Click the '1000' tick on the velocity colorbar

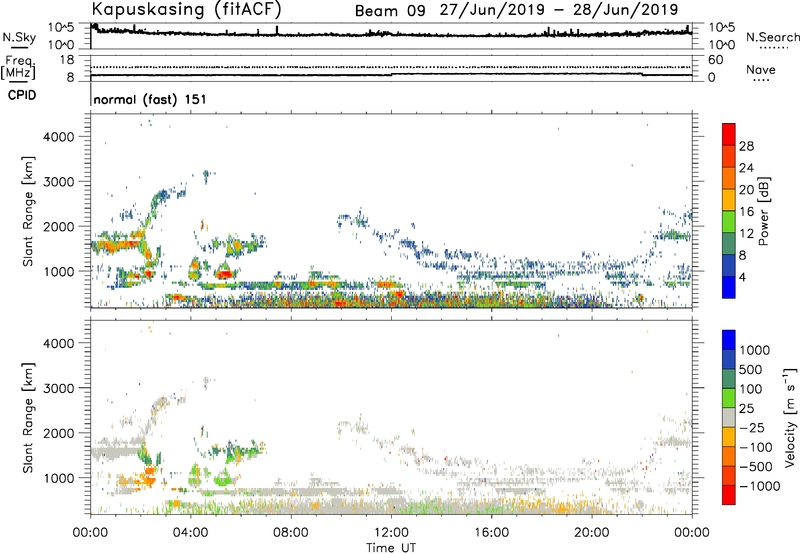(x=755, y=350)
